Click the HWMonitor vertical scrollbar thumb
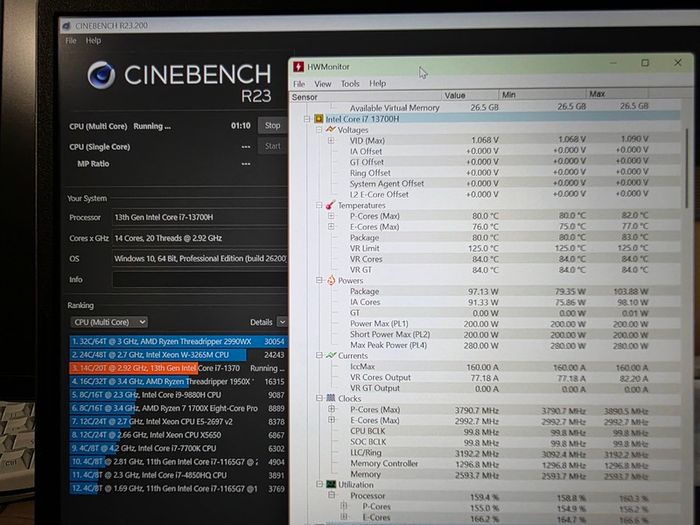Image resolution: width=700 pixels, height=525 pixels. click(687, 166)
